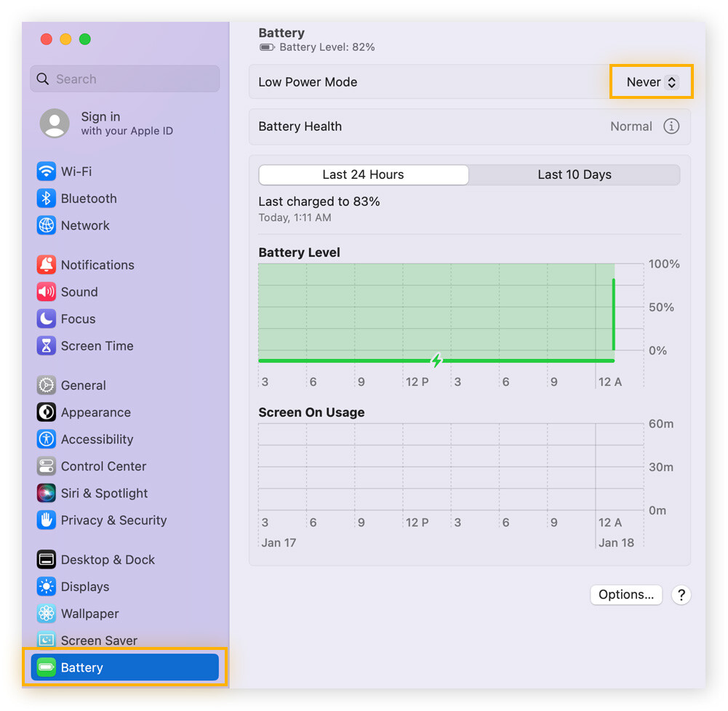728x711 pixels.
Task: Click the Sound speaker icon
Action: click(47, 292)
